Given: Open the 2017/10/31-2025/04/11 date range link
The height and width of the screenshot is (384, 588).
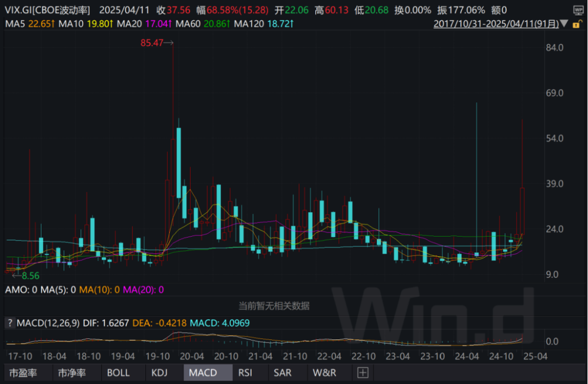Looking at the screenshot, I should point(496,24).
